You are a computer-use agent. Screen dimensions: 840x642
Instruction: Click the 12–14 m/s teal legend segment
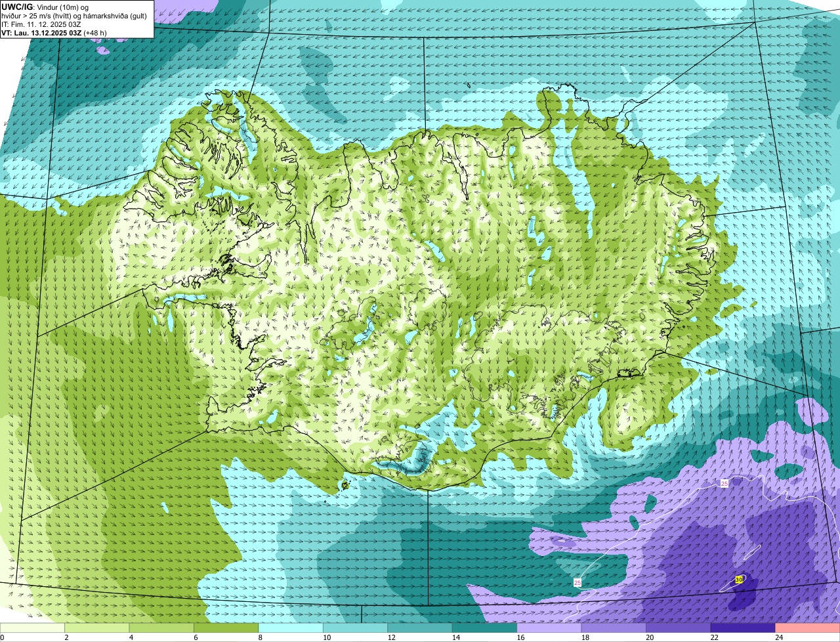pyautogui.click(x=420, y=628)
